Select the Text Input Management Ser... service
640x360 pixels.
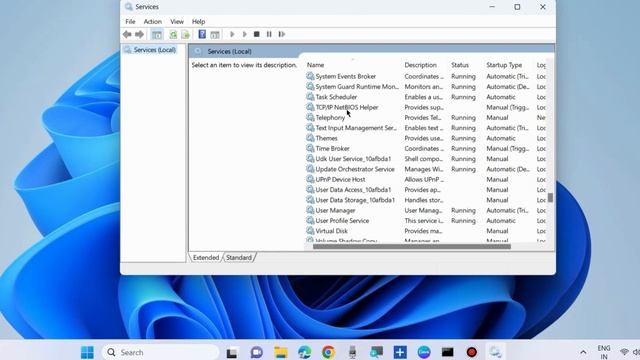(x=356, y=128)
